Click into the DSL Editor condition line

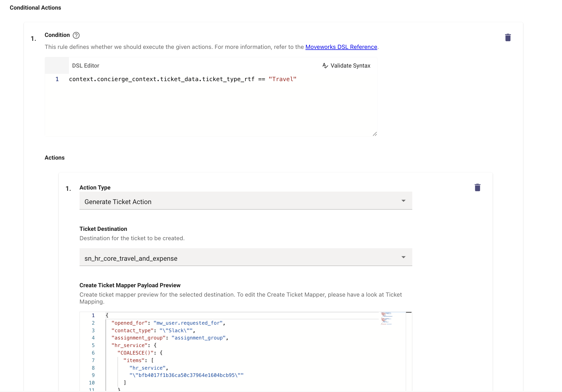(161, 79)
